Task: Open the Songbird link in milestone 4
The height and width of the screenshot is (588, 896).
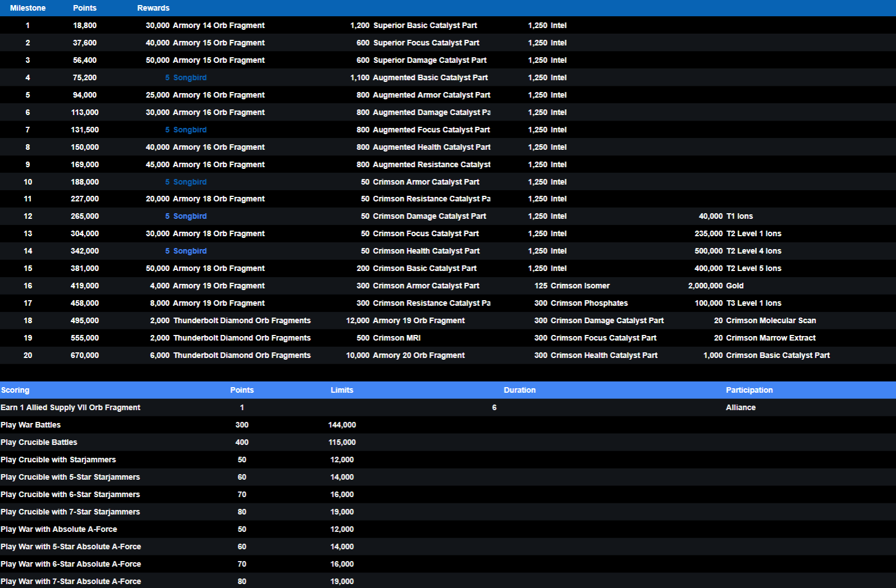Action: [x=190, y=77]
